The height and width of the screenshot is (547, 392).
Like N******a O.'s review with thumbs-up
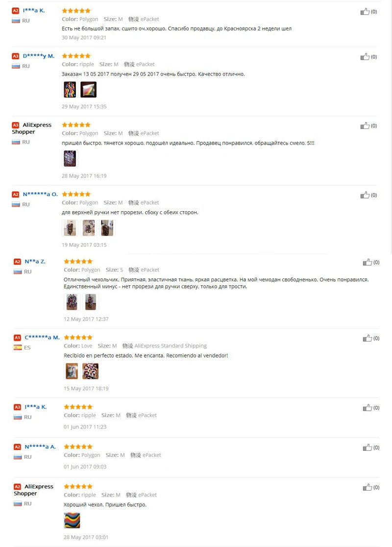click(365, 195)
